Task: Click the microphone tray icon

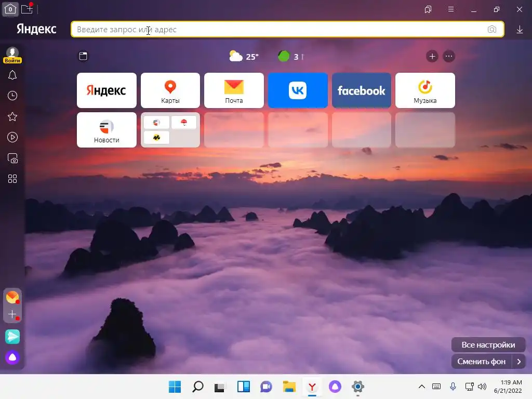Action: 453,387
